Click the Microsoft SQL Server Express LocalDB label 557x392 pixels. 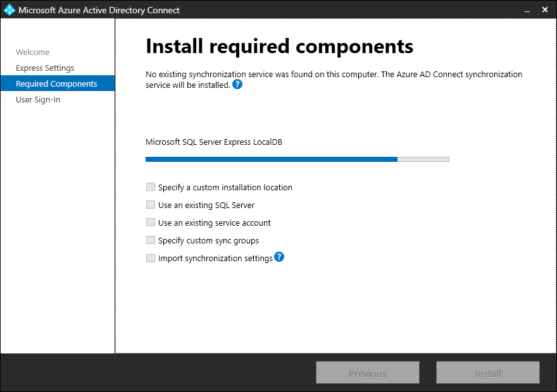[213, 142]
